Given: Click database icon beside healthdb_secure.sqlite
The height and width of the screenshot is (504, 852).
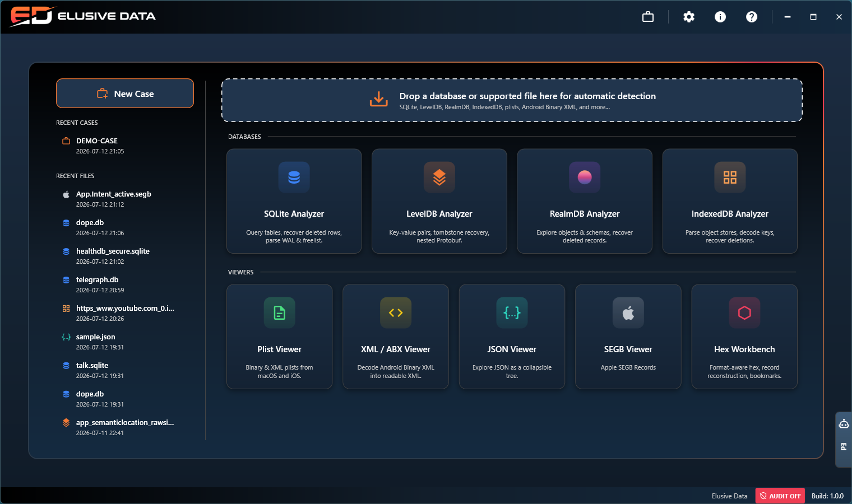Looking at the screenshot, I should click(x=66, y=251).
